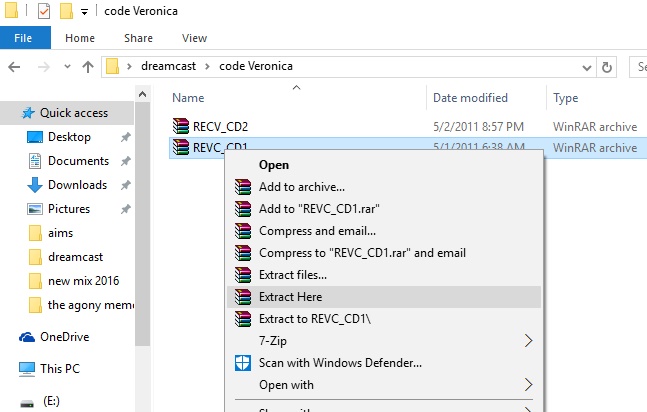Click the REVC_CD1 WinRAR archive icon
647x412 pixels.
click(181, 147)
